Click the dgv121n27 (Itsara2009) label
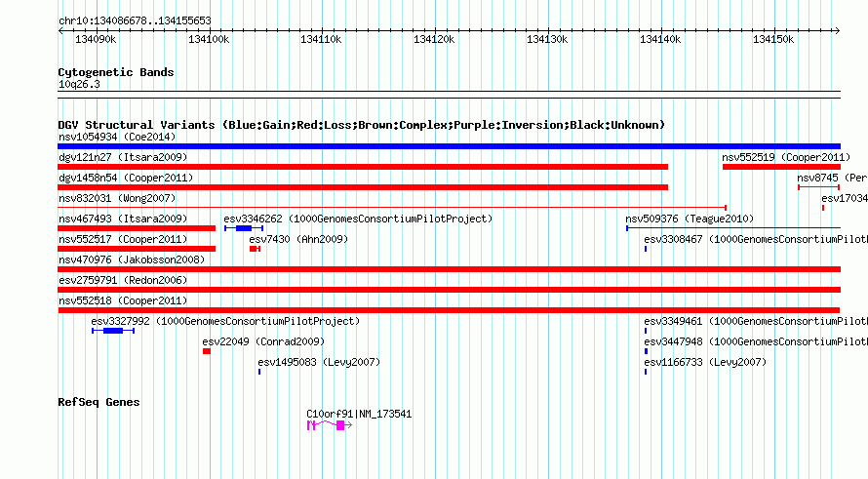Image resolution: width=868 pixels, height=479 pixels. coord(123,157)
